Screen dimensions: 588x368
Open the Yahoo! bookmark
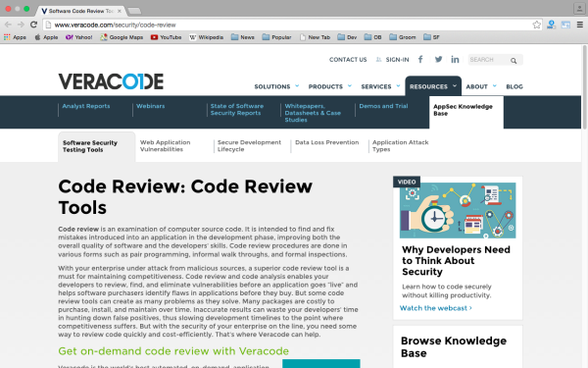click(78, 37)
